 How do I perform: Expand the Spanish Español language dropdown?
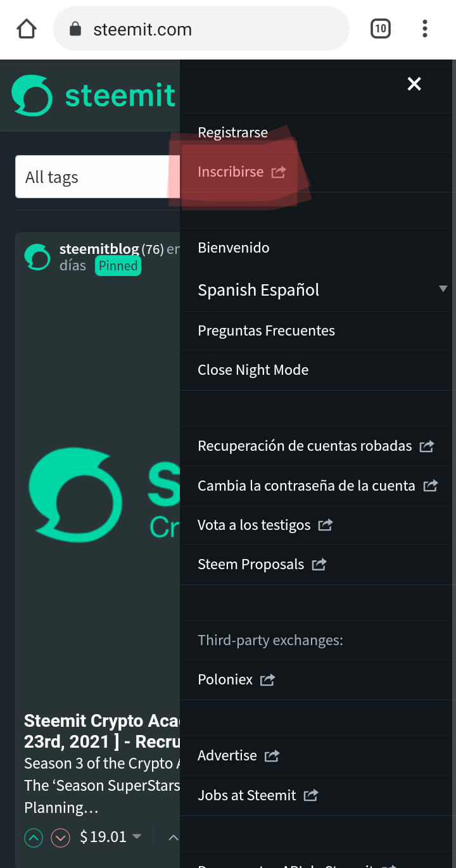tap(443, 289)
